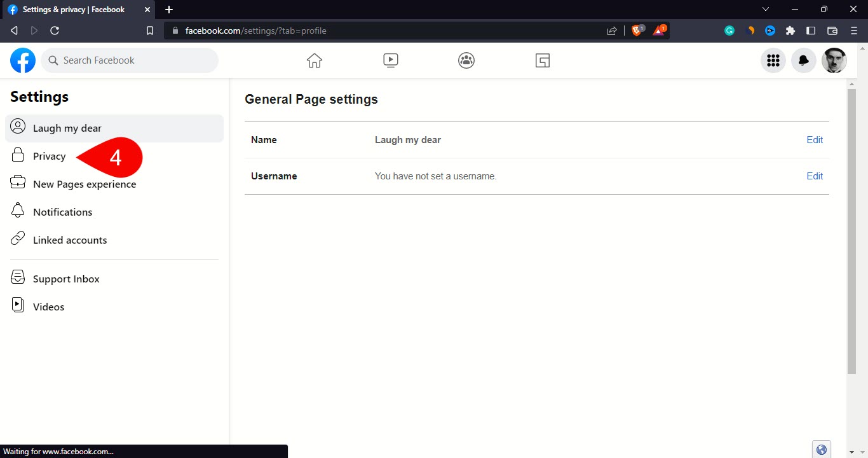This screenshot has width=868, height=458.
Task: Edit the Username setting
Action: click(x=815, y=176)
